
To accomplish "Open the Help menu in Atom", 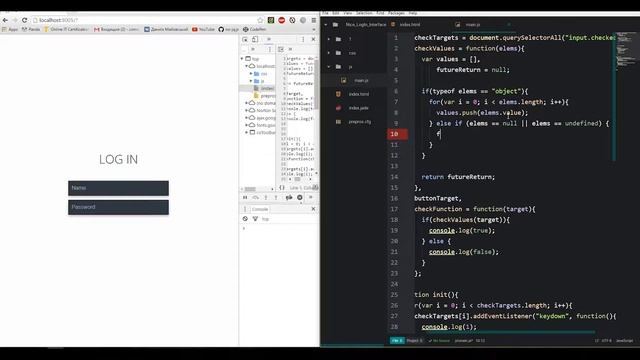I will [x=413, y=13].
